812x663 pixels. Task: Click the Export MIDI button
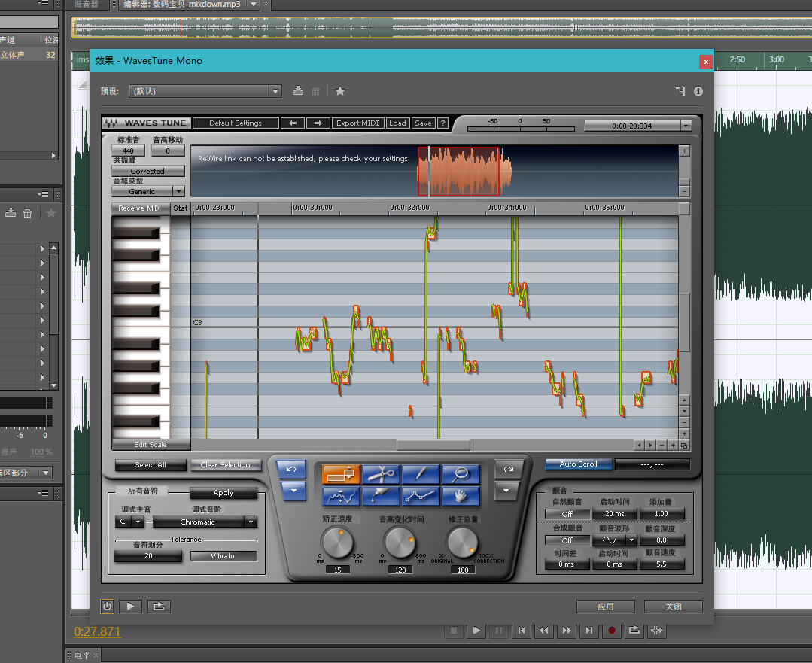(x=358, y=123)
